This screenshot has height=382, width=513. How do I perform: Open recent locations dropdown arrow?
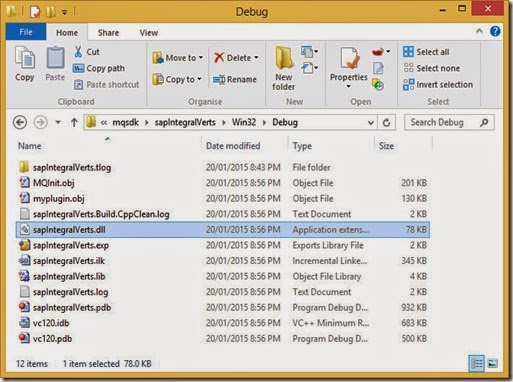click(x=58, y=122)
